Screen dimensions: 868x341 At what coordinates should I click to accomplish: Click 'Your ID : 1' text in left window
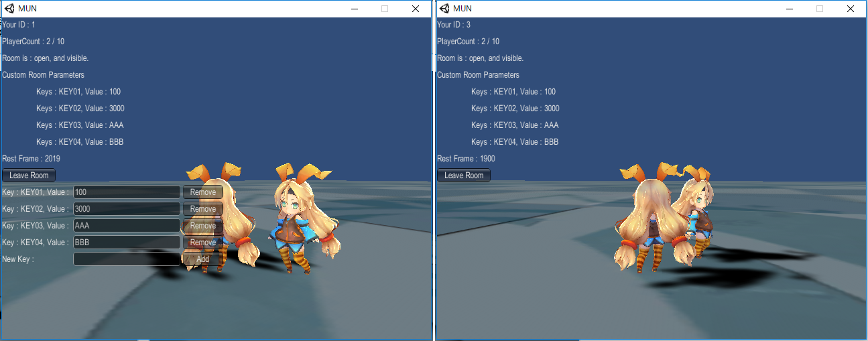click(19, 25)
